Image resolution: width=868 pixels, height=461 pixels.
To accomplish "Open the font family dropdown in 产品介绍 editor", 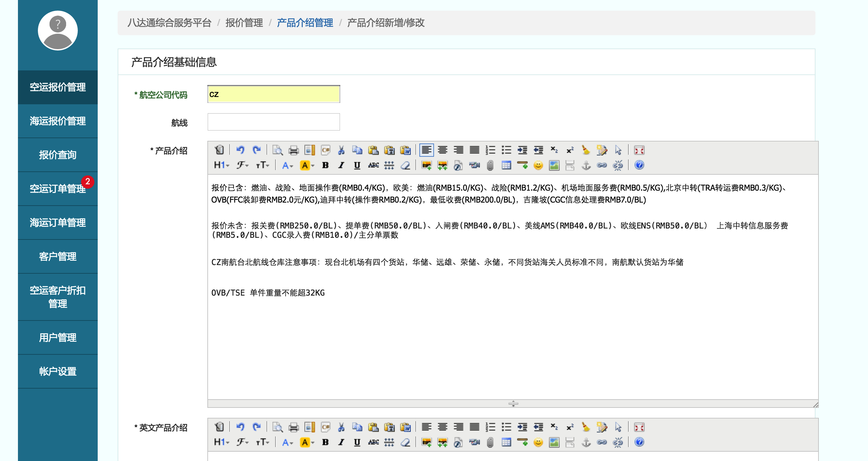I will 242,165.
